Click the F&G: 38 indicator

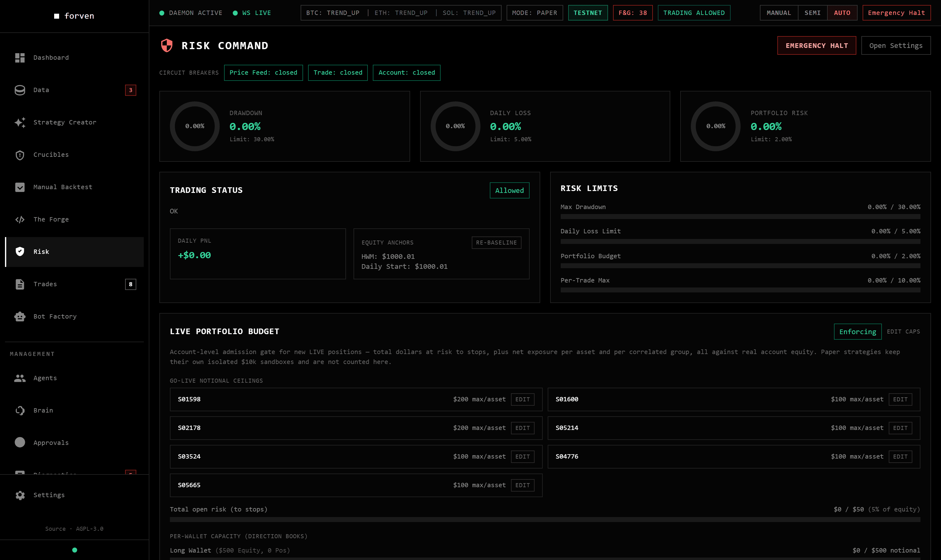point(633,13)
